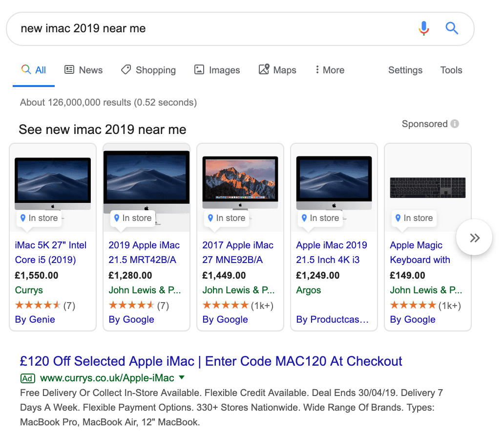The height and width of the screenshot is (440, 504).
Task: Click star rating of iMac 5K Currys
Action: (x=38, y=305)
